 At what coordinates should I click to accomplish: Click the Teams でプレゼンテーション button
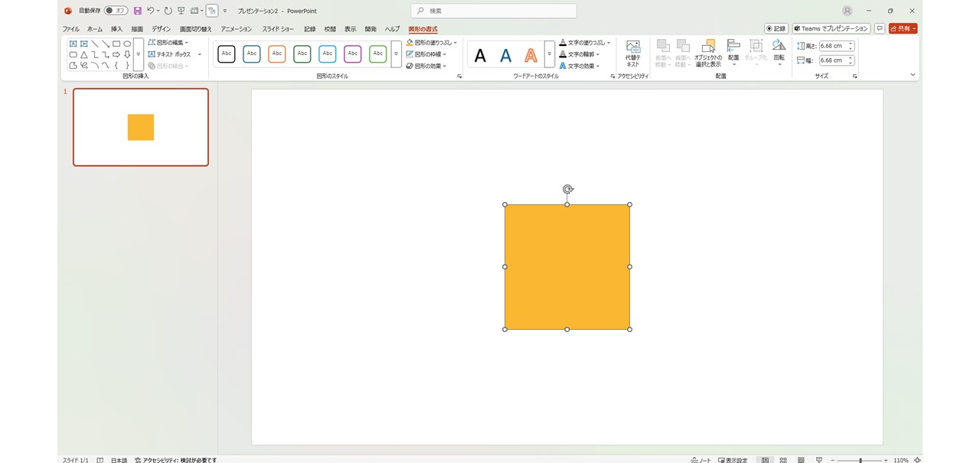831,28
